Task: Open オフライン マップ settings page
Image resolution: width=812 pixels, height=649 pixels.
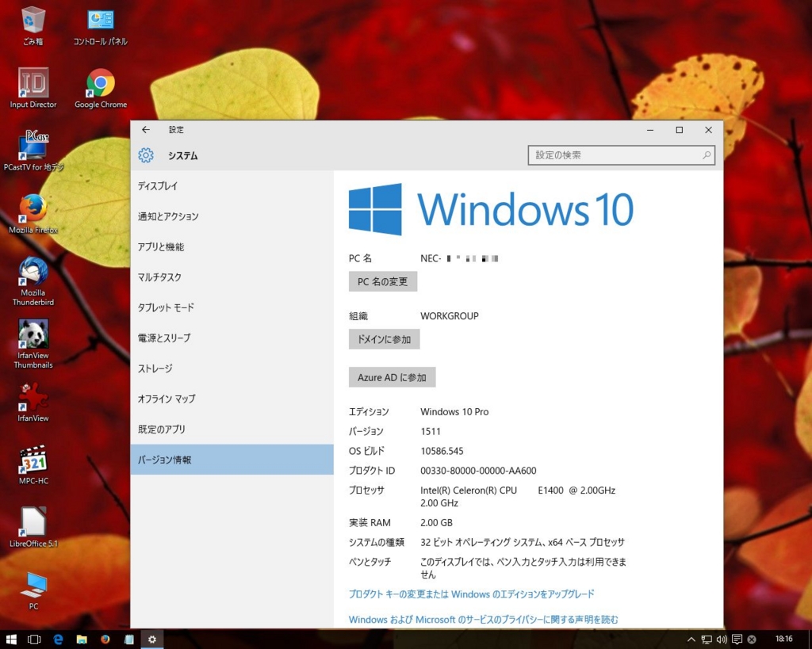Action: [232, 399]
